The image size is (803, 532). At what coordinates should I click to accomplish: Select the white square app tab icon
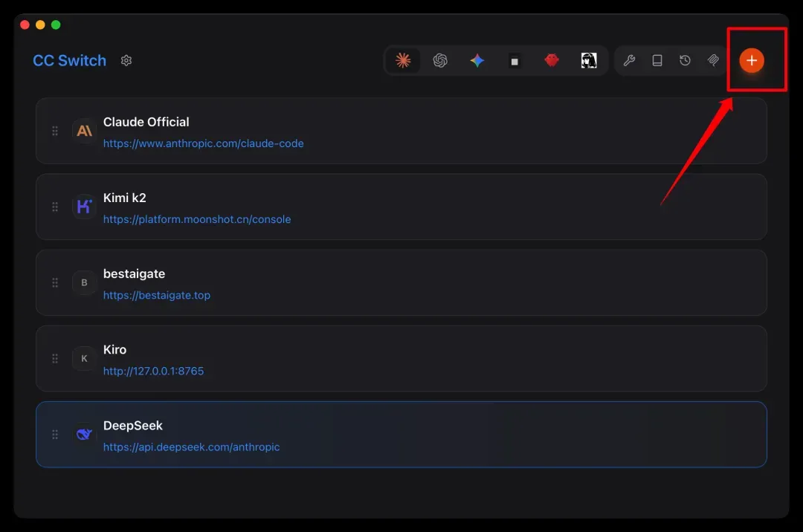[x=515, y=61]
